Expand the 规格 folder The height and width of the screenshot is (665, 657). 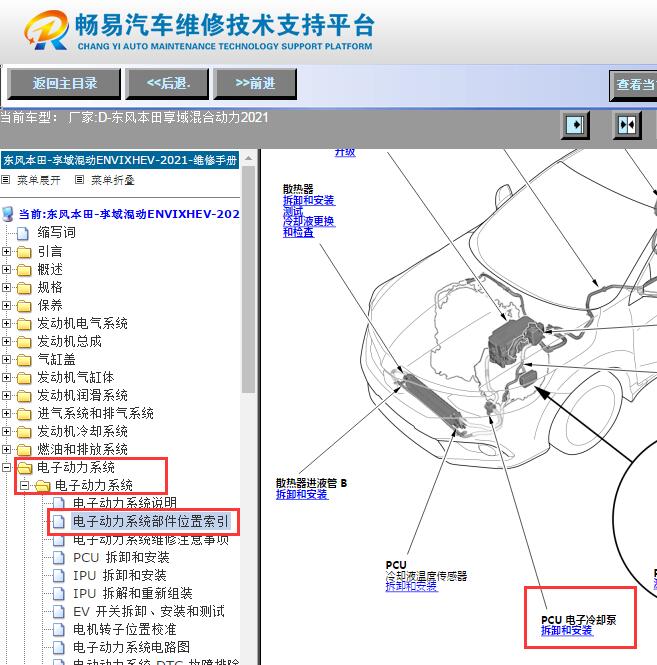point(6,288)
